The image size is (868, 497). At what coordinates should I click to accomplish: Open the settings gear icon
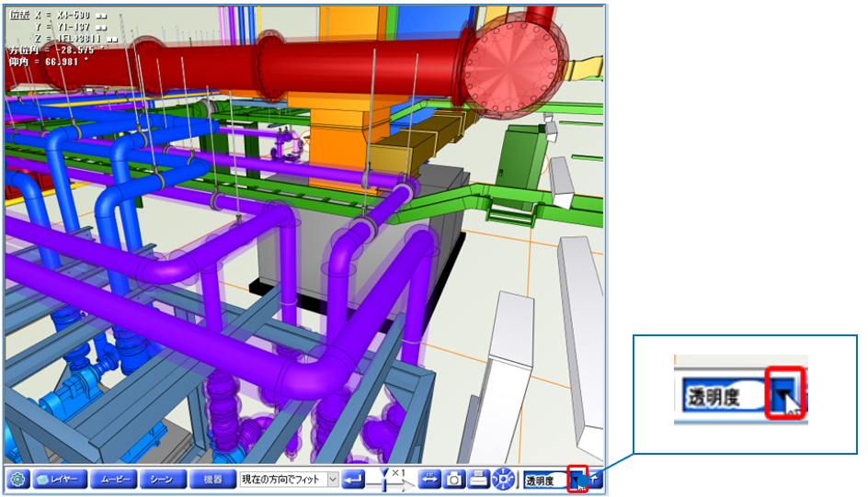(16, 479)
